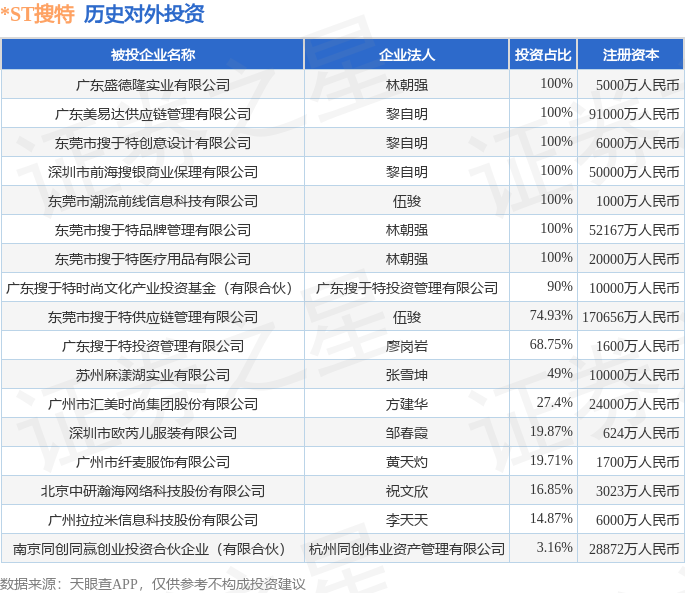Screen dimensions: 685x593
Task: Click 深圳市前海搜银商业保理有限公司 cell
Action: coord(152,172)
